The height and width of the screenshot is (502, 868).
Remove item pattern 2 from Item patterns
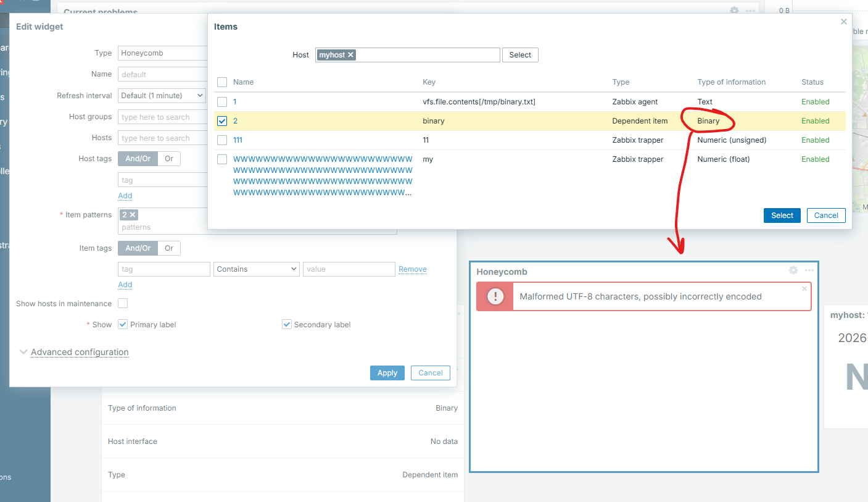133,215
